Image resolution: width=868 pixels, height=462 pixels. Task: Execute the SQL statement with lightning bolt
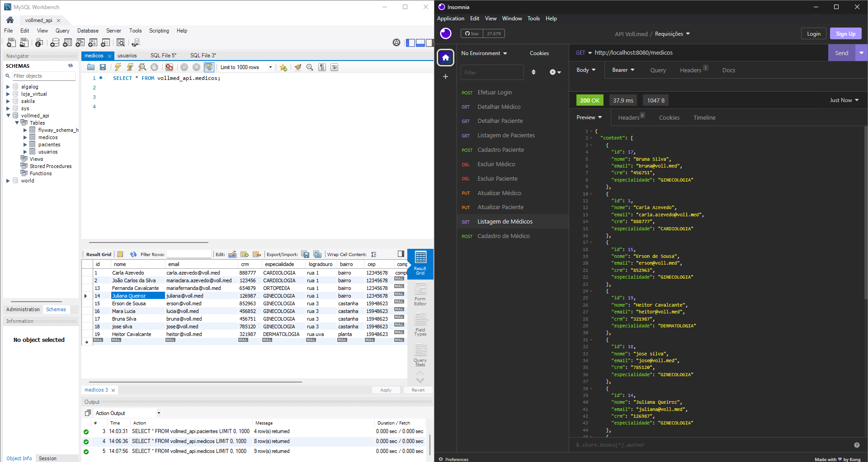(118, 67)
